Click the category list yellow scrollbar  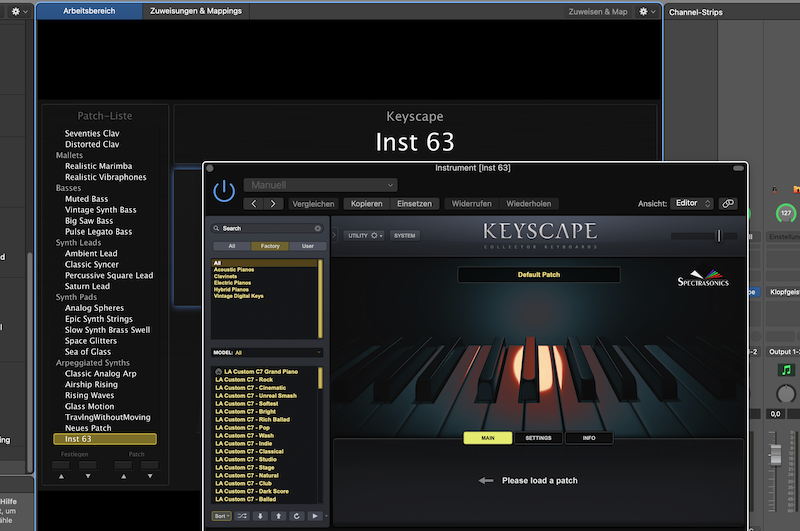[320, 298]
